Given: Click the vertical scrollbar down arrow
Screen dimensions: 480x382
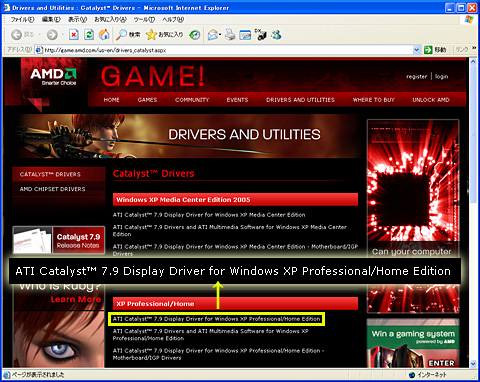Looking at the screenshot, I should coord(473,363).
